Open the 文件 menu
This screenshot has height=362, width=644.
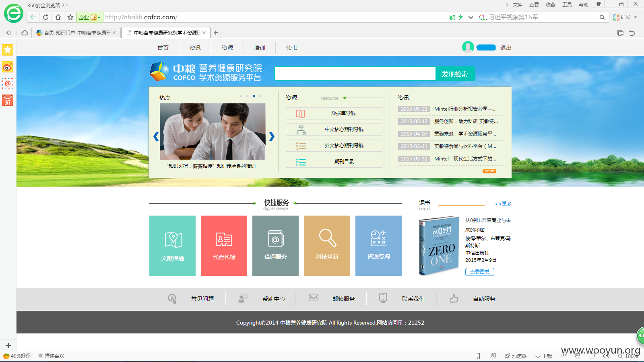[x=517, y=5]
